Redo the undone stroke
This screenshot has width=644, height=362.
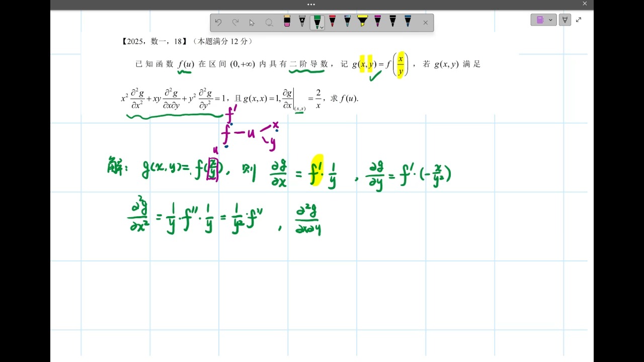click(235, 22)
